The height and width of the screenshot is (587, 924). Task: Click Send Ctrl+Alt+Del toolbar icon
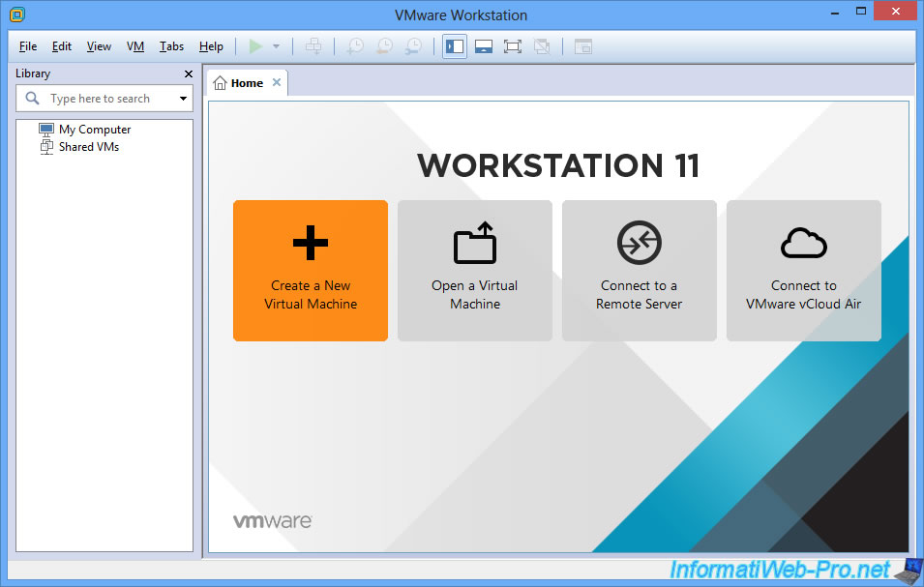tap(313, 45)
